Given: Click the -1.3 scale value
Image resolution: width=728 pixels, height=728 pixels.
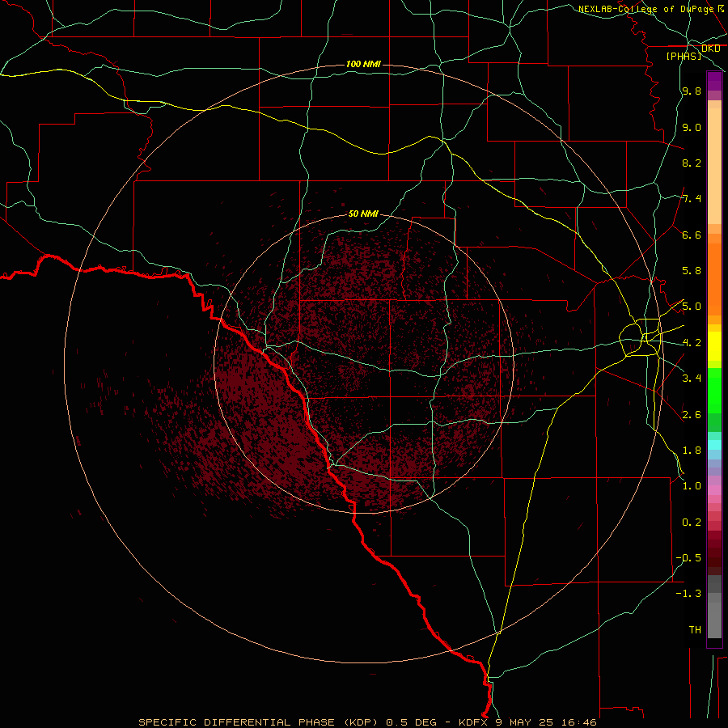Looking at the screenshot, I should tap(688, 594).
